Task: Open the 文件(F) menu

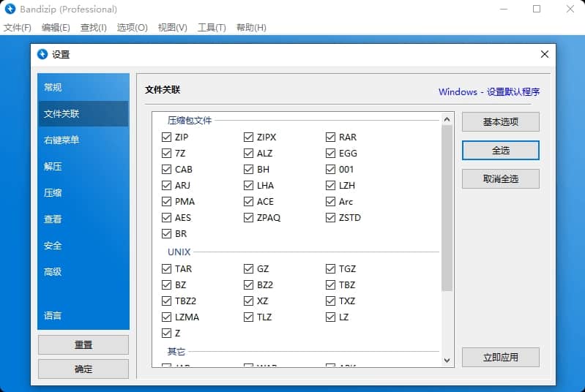Action: click(x=17, y=28)
